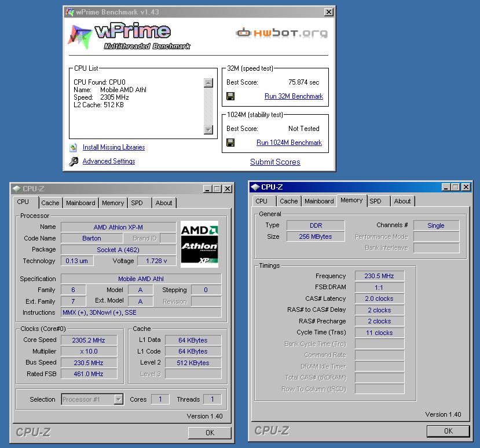
Task: Select SPD tab in right CPU-Z window
Action: tap(375, 201)
